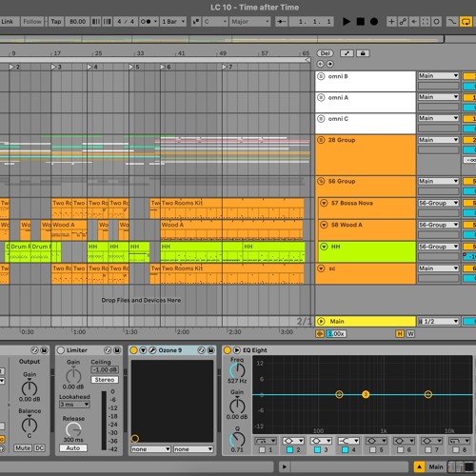Toggle the Mute button in Output section
The image size is (476, 476).
[23, 448]
